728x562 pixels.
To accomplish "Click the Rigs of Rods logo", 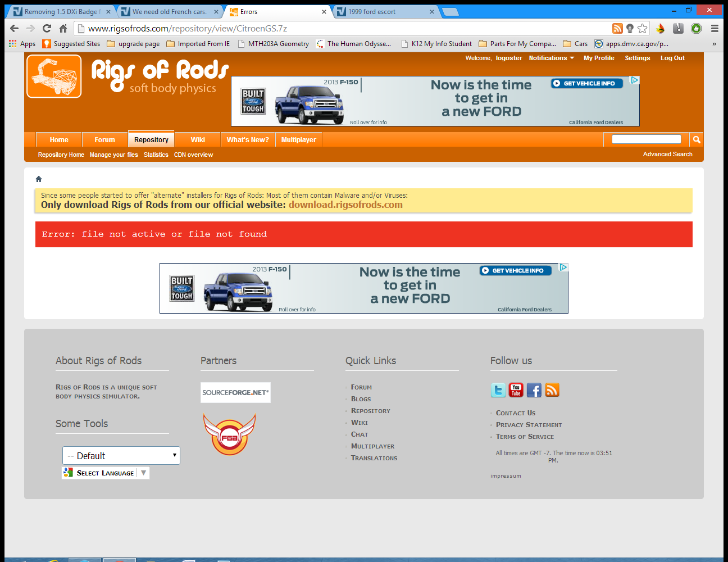I will [x=54, y=76].
